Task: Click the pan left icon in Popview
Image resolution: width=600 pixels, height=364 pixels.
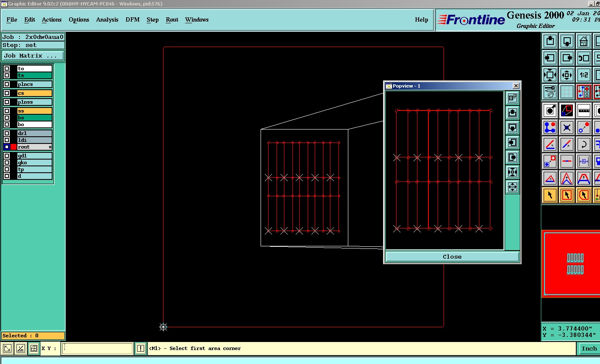Action: coord(512,143)
